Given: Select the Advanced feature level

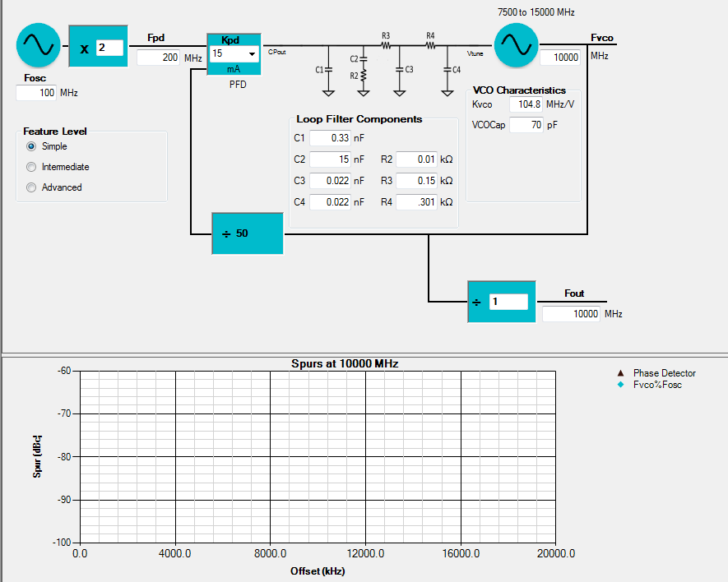Looking at the screenshot, I should 31,187.
